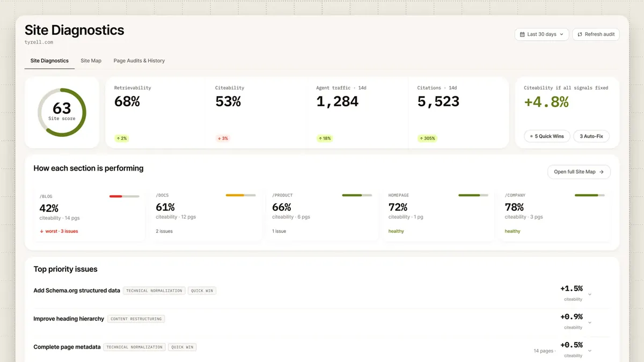
Task: Open the /COMPANY 78% section card
Action: (x=555, y=215)
